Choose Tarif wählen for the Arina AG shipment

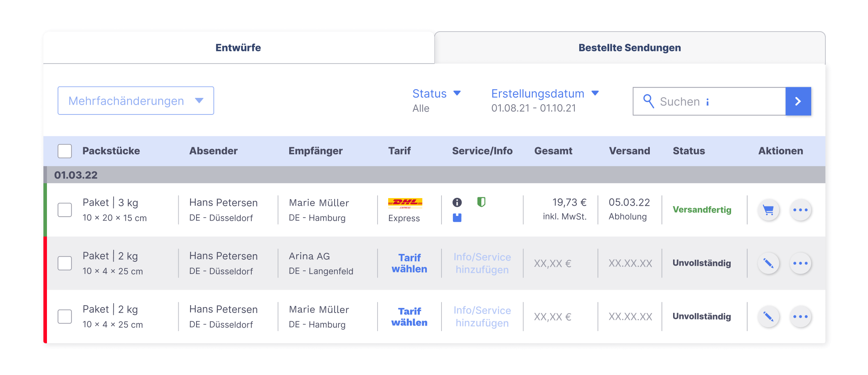[x=409, y=263]
